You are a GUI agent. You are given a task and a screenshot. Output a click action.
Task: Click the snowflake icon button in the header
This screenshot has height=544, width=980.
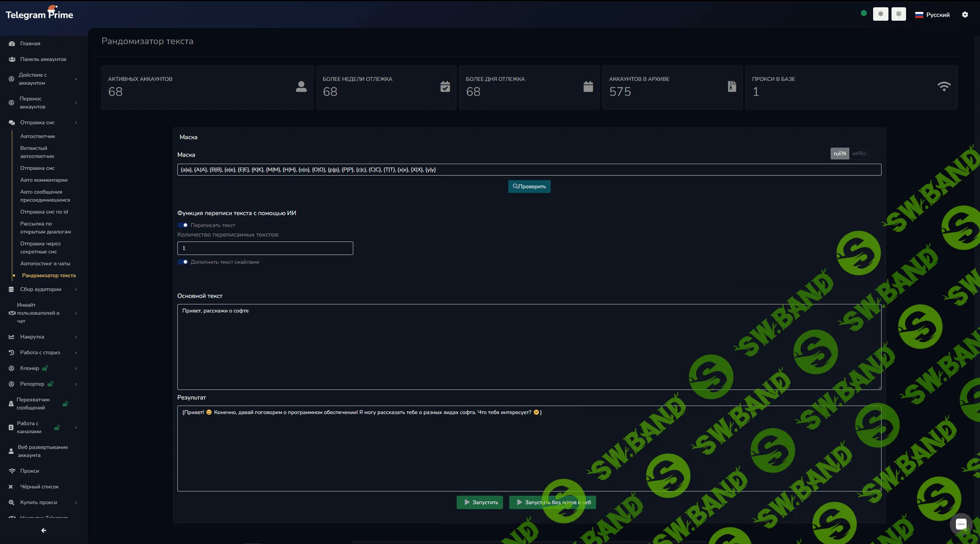point(898,14)
